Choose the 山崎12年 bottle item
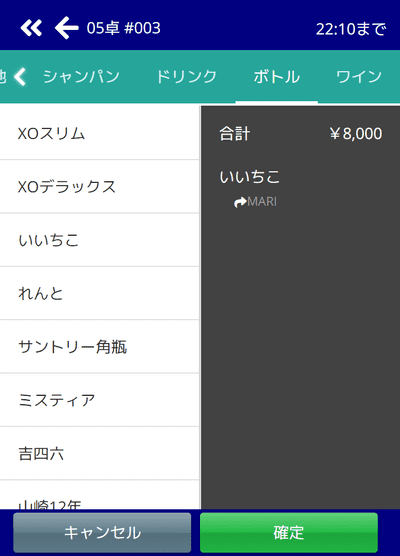 tap(99, 495)
